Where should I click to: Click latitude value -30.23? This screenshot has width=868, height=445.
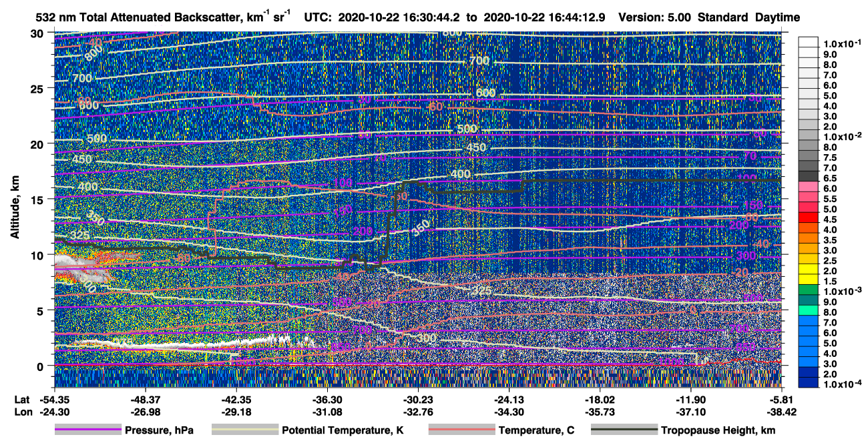418,400
